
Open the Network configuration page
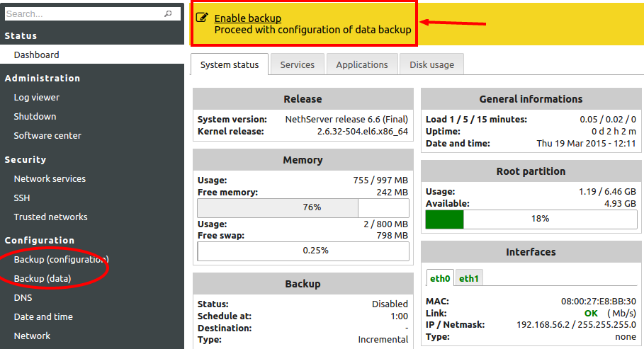coord(32,336)
